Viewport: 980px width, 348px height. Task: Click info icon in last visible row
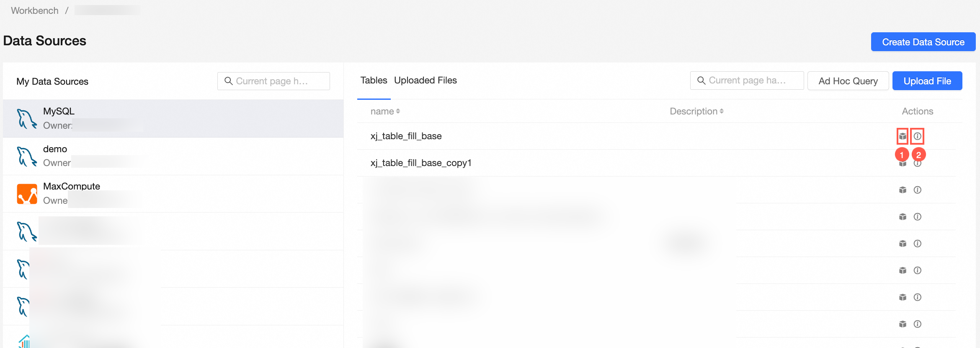[x=917, y=324]
